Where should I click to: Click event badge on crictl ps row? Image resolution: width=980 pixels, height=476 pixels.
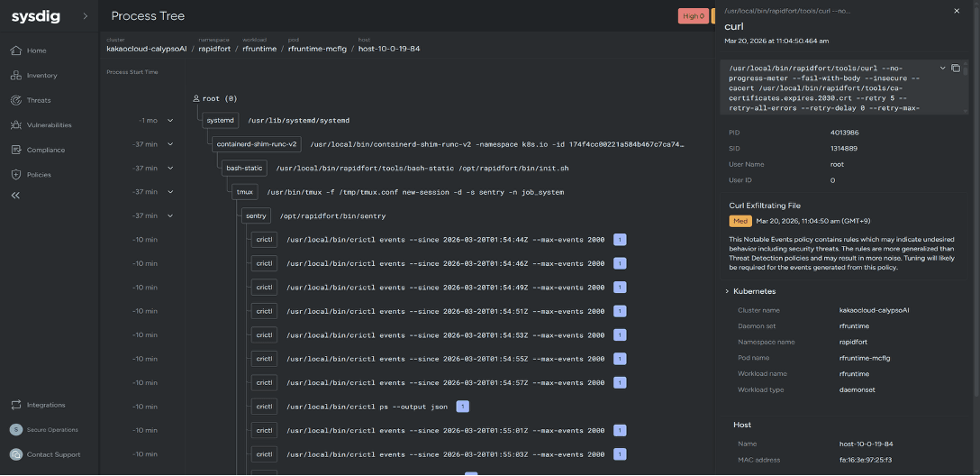coord(462,407)
